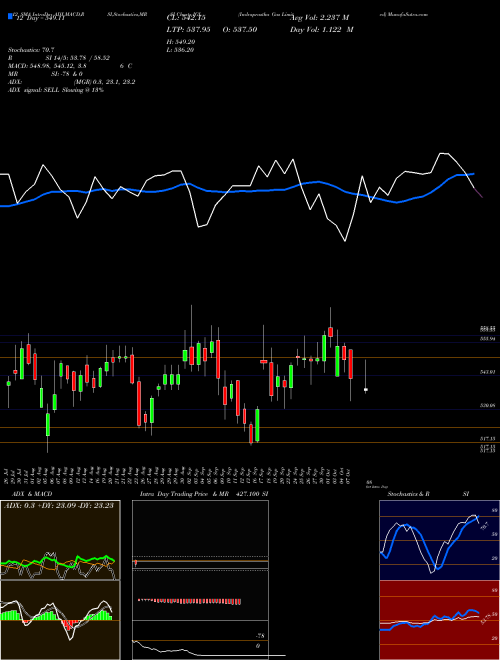500x660 pixels.
Task: Select the Avg Vol: 2.237 M text
Action: tap(319, 18)
